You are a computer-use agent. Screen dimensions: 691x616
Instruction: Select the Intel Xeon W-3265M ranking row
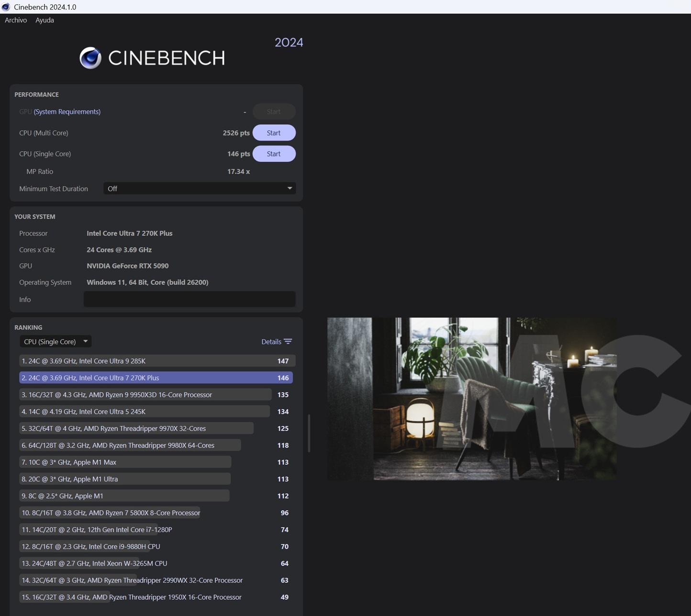click(x=156, y=563)
